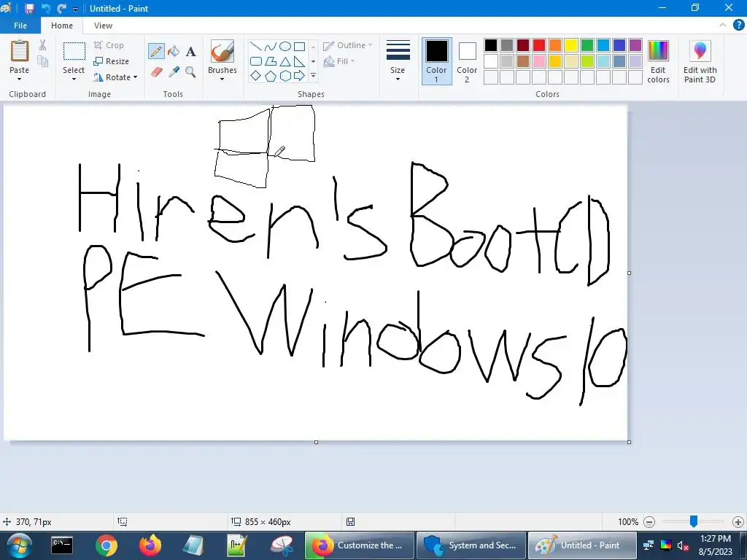Click the canvas bottom-right resize handle

[629, 443]
